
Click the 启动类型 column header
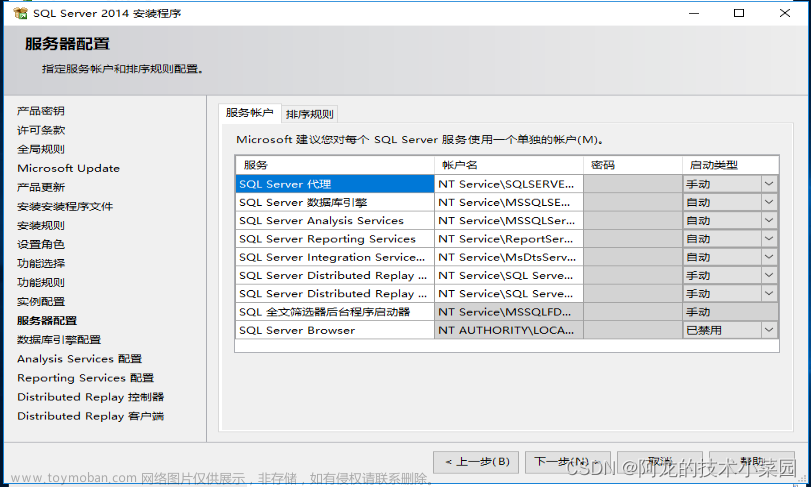pyautogui.click(x=730, y=165)
